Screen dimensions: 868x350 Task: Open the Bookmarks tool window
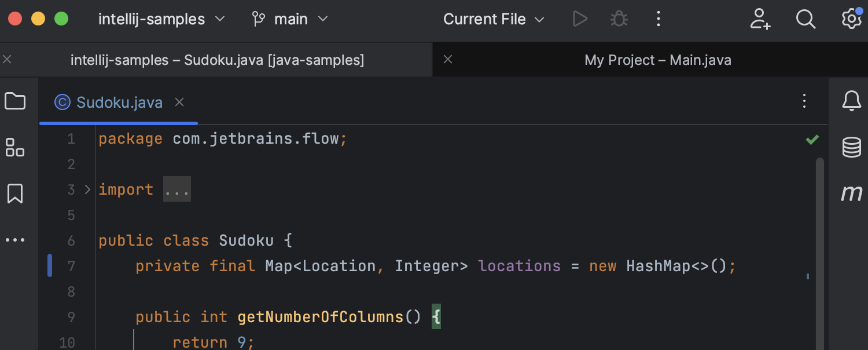(15, 194)
